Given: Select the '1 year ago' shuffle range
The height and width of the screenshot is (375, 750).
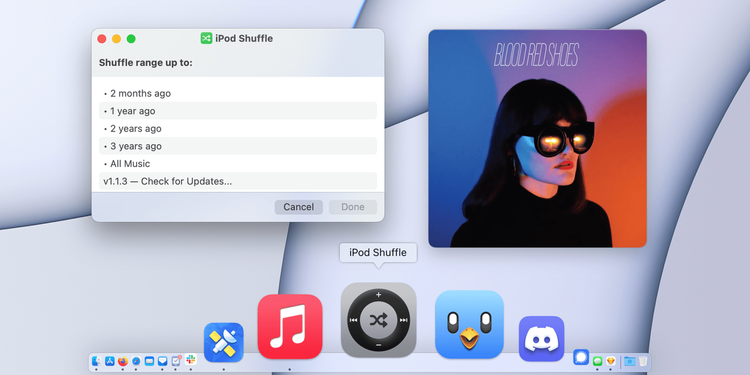Looking at the screenshot, I should (238, 111).
